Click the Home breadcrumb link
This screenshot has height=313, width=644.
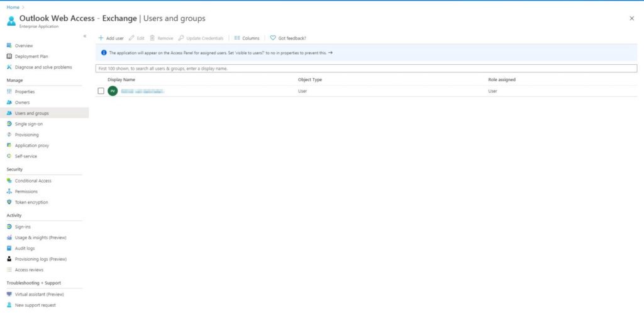click(13, 8)
